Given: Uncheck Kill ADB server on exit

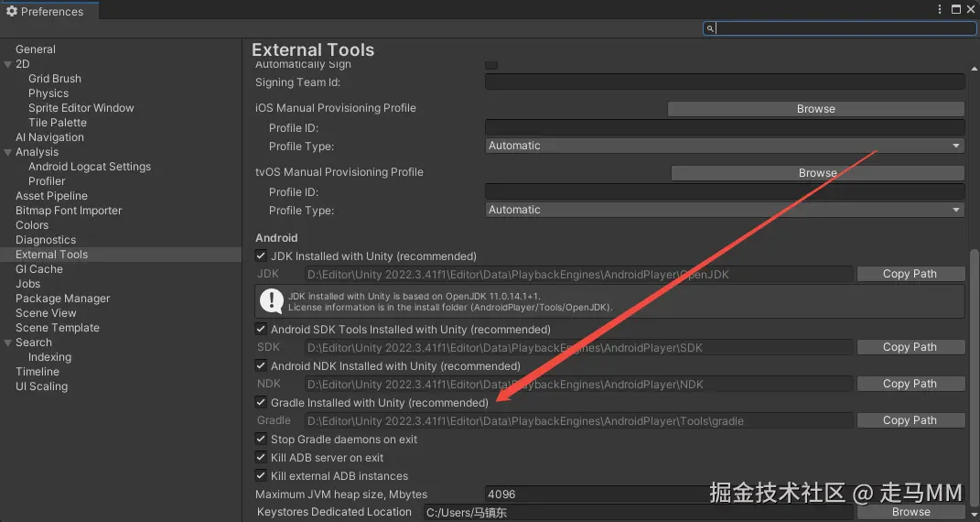Looking at the screenshot, I should [x=261, y=458].
